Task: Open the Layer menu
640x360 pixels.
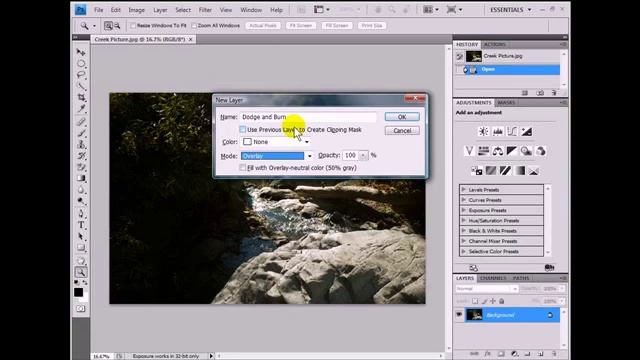Action: [x=160, y=10]
